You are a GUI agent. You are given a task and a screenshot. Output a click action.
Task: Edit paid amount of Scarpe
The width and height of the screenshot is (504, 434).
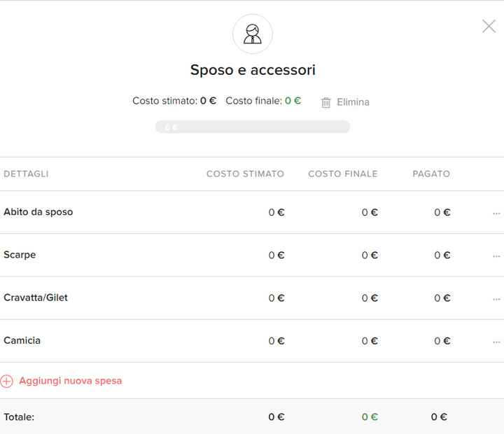(x=442, y=255)
